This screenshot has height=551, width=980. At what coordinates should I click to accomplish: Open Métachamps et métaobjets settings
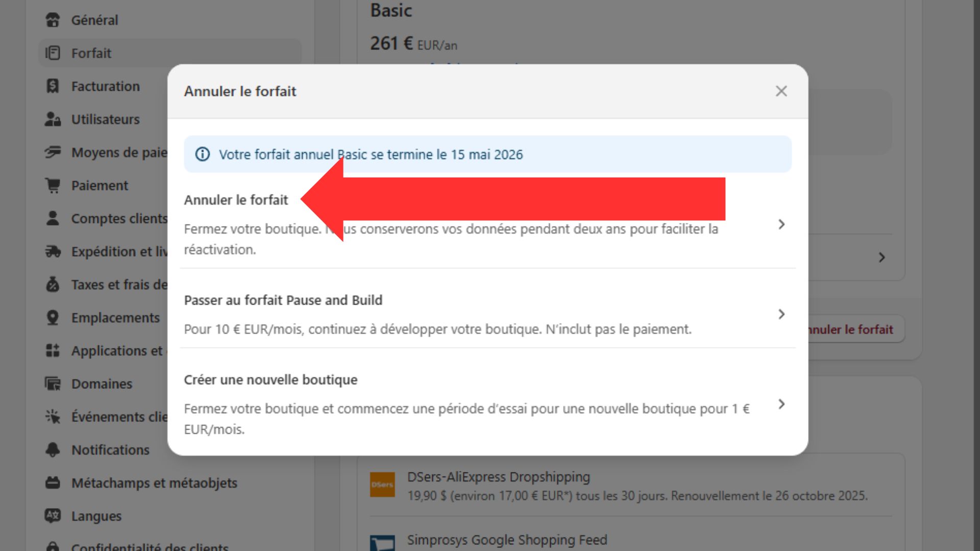click(x=154, y=483)
